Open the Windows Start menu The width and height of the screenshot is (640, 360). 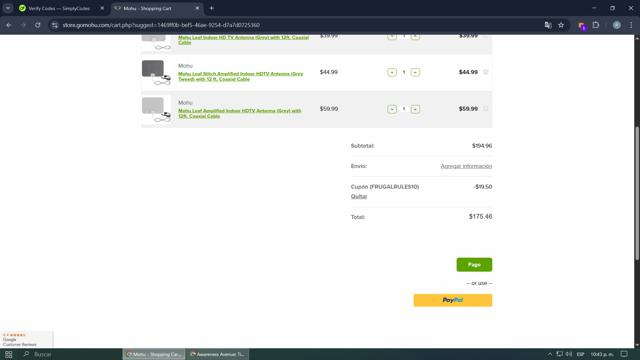pyautogui.click(x=9, y=354)
